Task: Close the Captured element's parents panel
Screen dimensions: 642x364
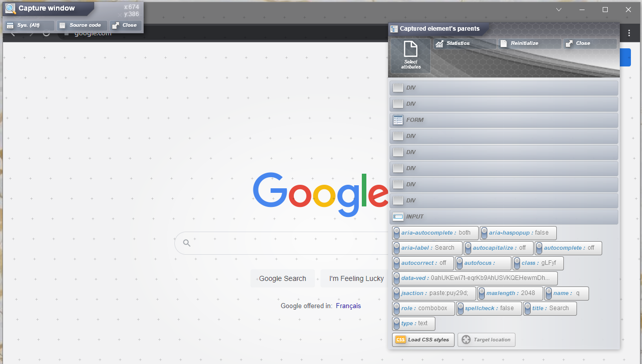Action: click(590, 43)
